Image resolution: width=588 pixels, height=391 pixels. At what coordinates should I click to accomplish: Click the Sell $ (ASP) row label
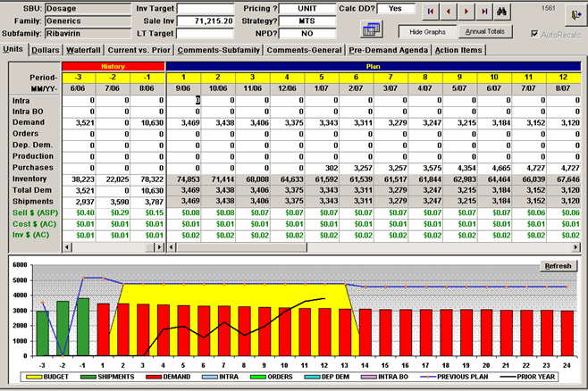pyautogui.click(x=35, y=212)
